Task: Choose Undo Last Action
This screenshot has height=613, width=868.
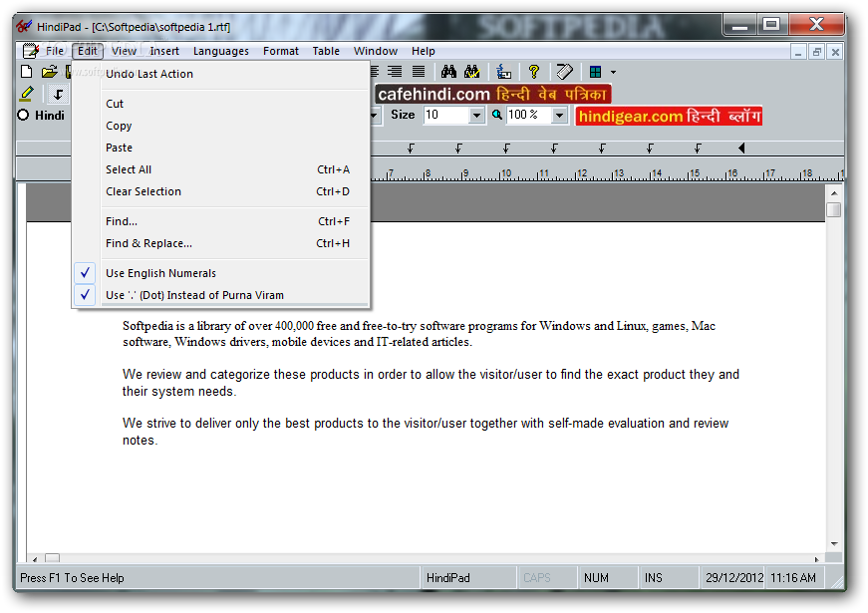Action: click(x=220, y=74)
